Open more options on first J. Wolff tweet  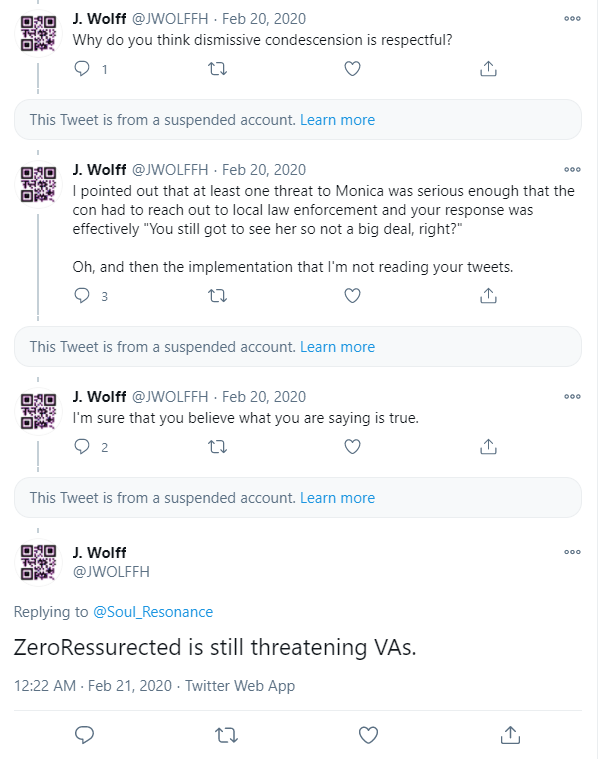coord(572,18)
